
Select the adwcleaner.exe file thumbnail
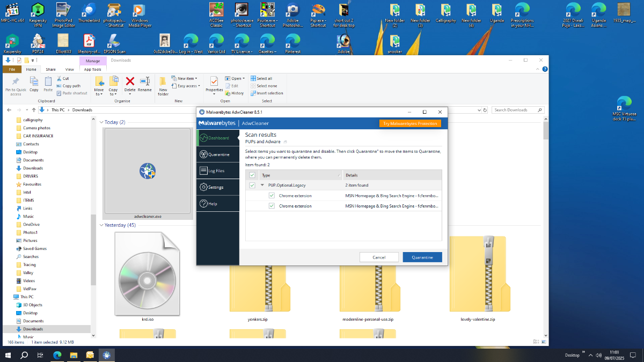148,173
